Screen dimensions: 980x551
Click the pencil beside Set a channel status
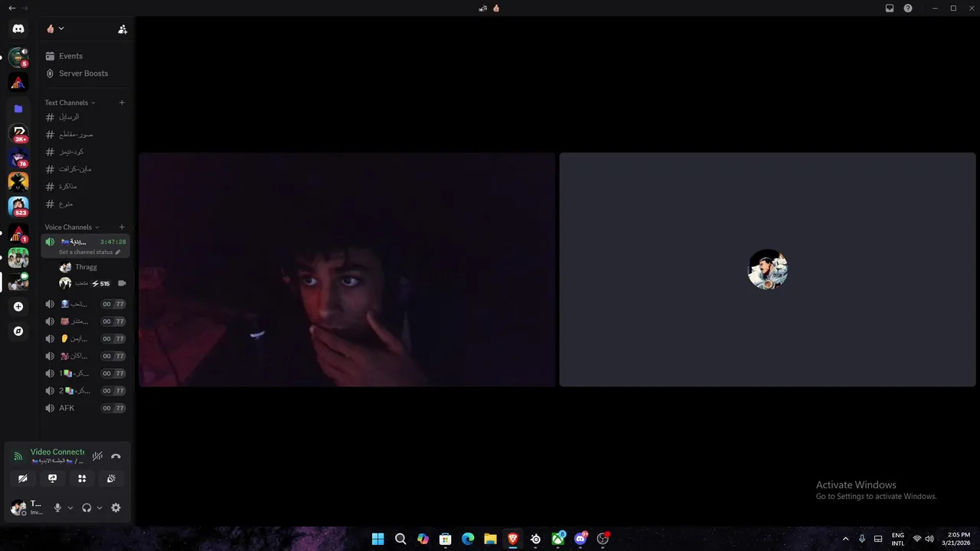tap(118, 252)
